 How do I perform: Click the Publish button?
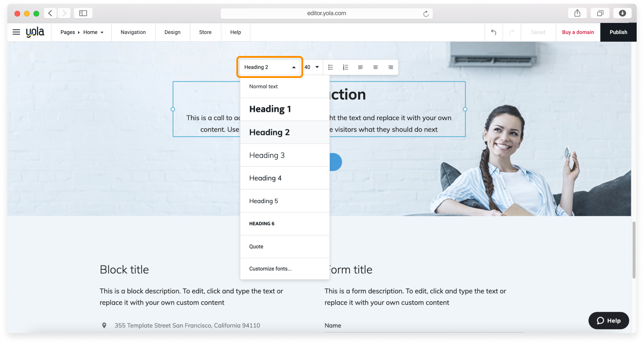(x=618, y=32)
